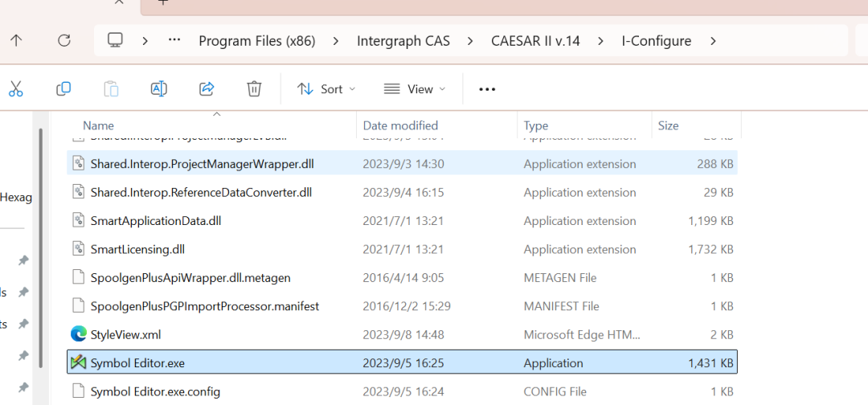The width and height of the screenshot is (868, 405).
Task: Expand chevron after I-Configure
Action: pos(713,40)
